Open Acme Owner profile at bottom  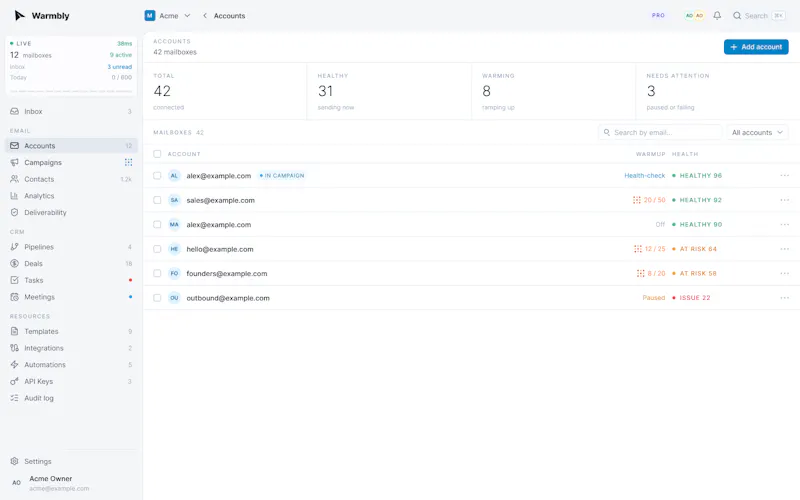(71, 483)
